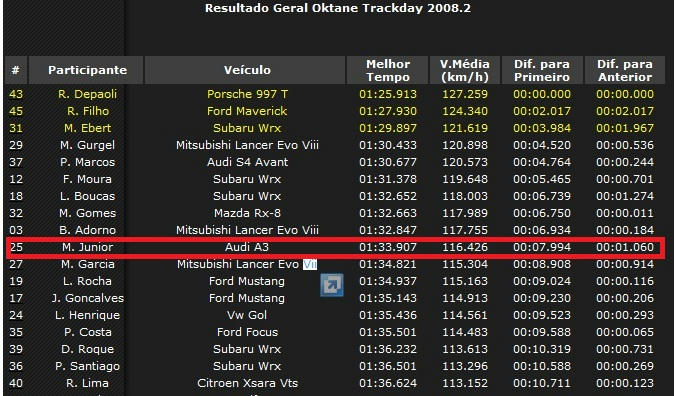This screenshot has height=396, width=676.
Task: Click the Dif. para Anterior header
Action: pyautogui.click(x=625, y=70)
